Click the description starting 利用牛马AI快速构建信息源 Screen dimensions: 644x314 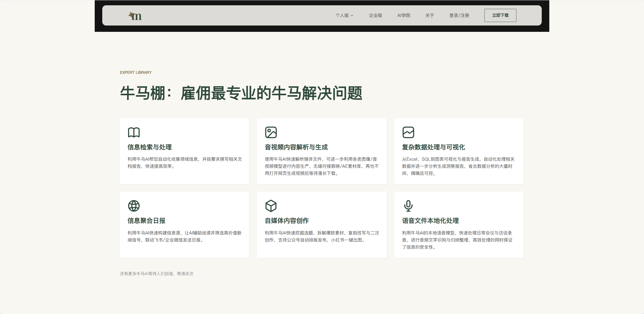tap(184, 236)
